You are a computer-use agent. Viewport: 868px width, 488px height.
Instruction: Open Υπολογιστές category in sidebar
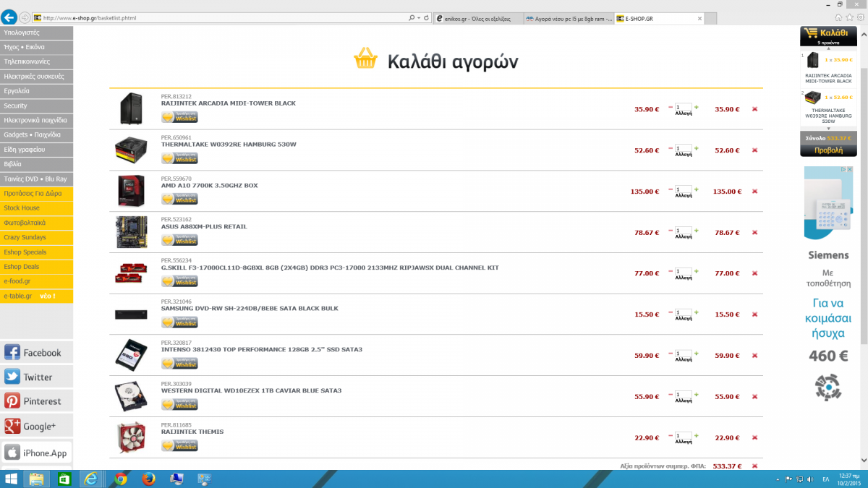click(x=36, y=33)
